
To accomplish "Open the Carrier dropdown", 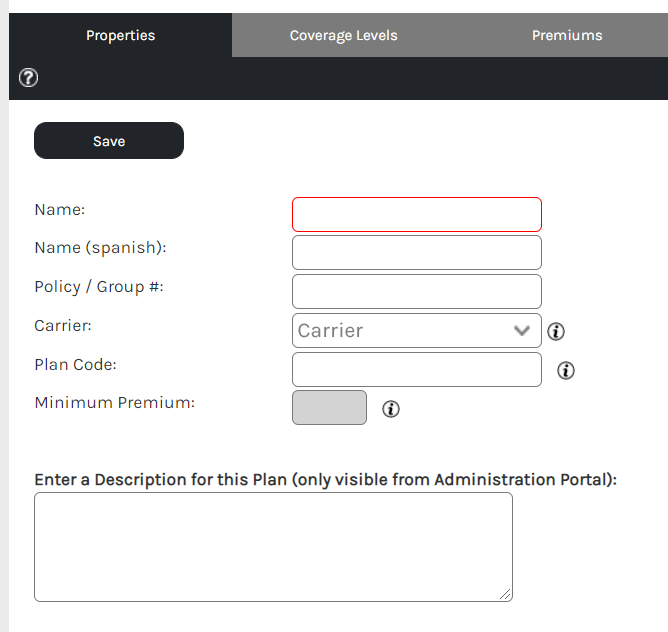I will point(417,331).
